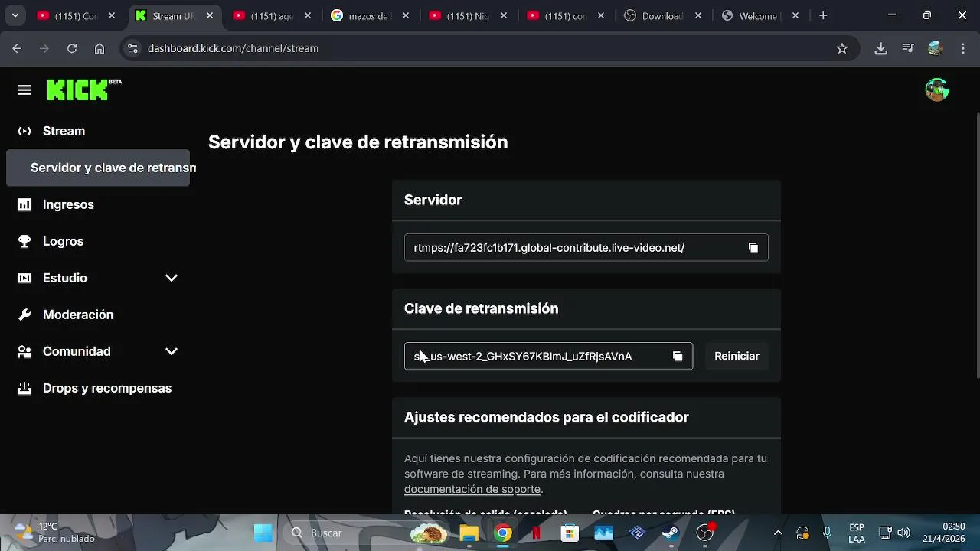Viewport: 980px width, 551px height.
Task: Click the Reiniciar stream key button
Action: (x=737, y=356)
